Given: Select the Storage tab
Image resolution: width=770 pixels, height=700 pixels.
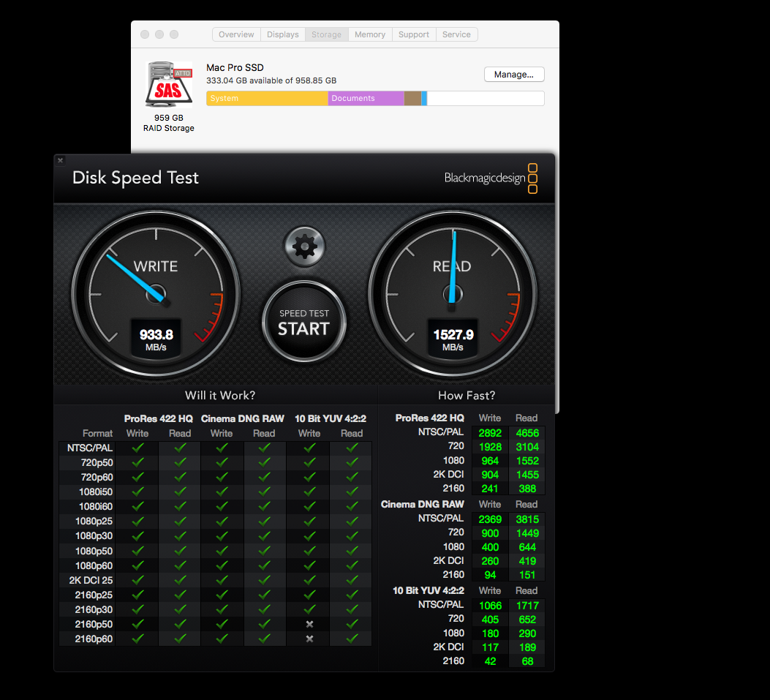Looking at the screenshot, I should [326, 34].
